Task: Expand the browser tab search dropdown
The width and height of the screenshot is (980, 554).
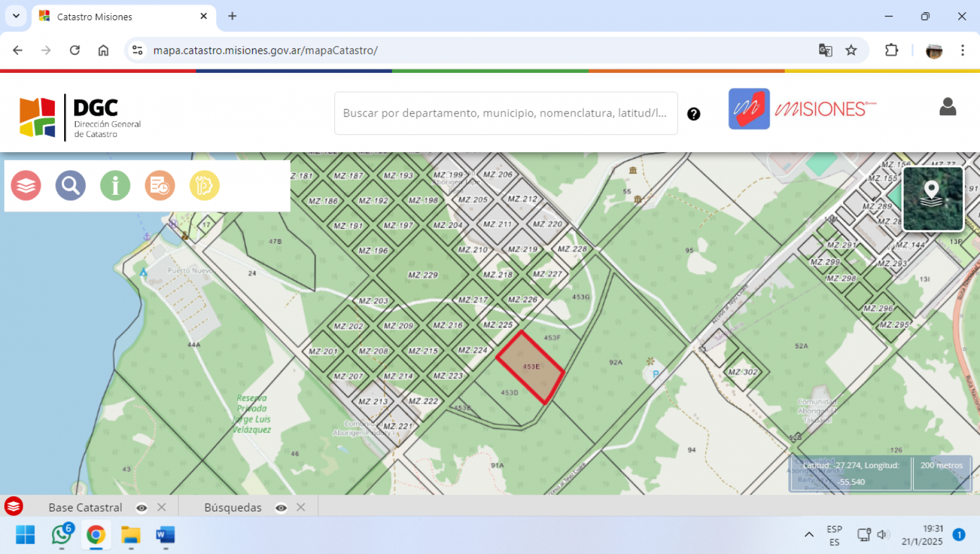Action: pyautogui.click(x=16, y=16)
